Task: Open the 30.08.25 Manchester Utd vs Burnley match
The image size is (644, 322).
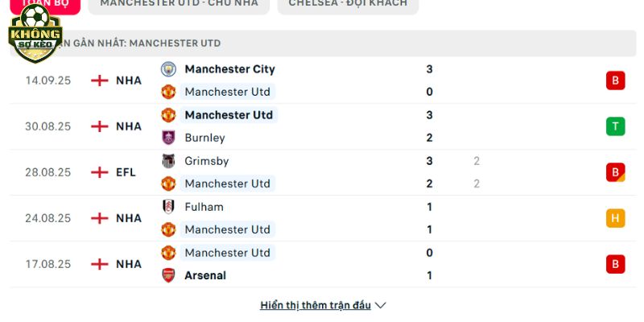Action: click(x=323, y=126)
